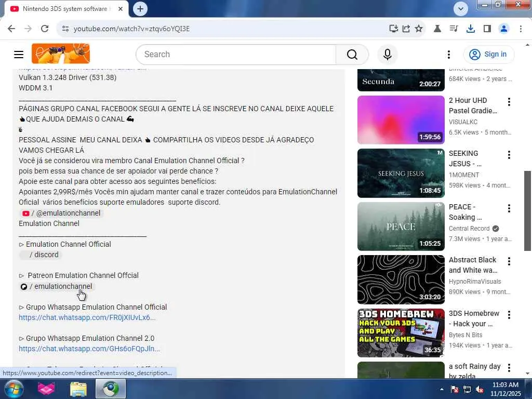Open a new browser tab

pyautogui.click(x=140, y=9)
